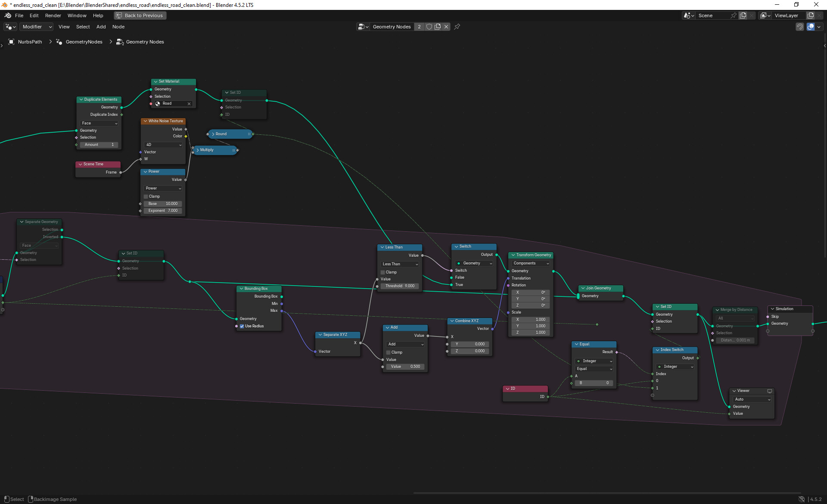Toggle Clamp checkbox in Less Than node
Screen dimensions: 827x504
[x=383, y=272]
